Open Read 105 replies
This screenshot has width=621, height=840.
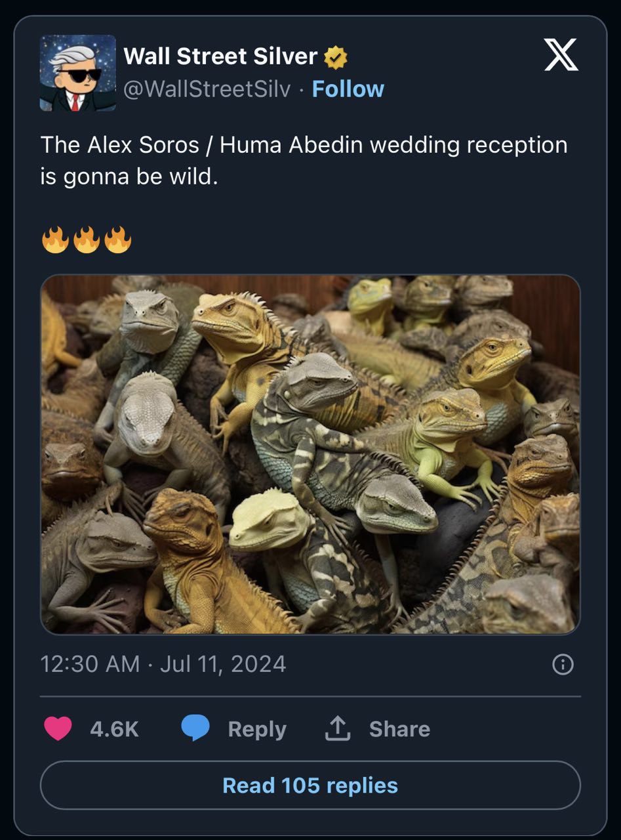point(310,786)
